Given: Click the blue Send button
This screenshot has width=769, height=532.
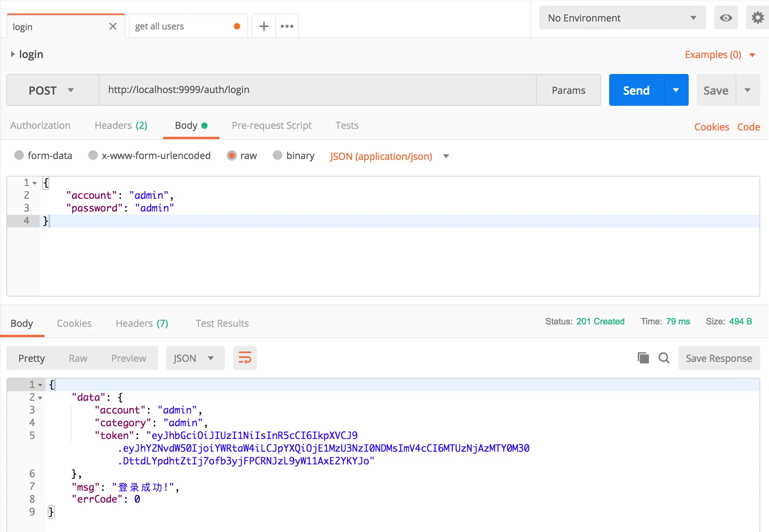Looking at the screenshot, I should click(636, 90).
